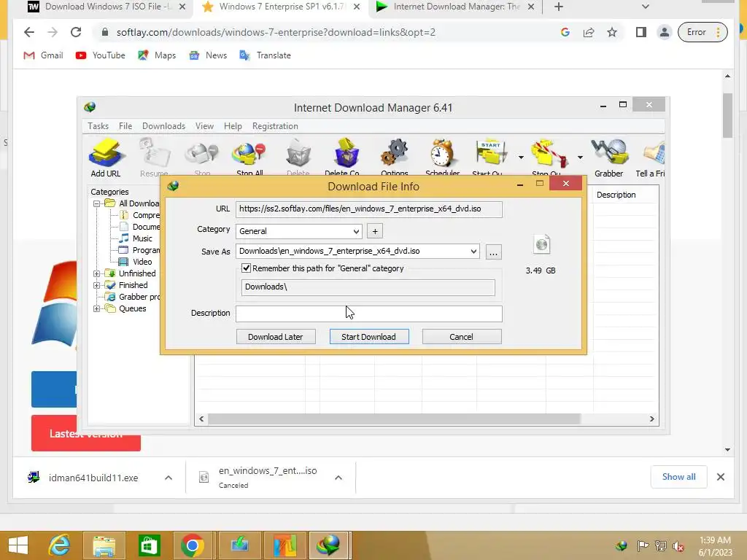747x560 pixels.
Task: Open a new browser tab
Action: click(x=559, y=7)
